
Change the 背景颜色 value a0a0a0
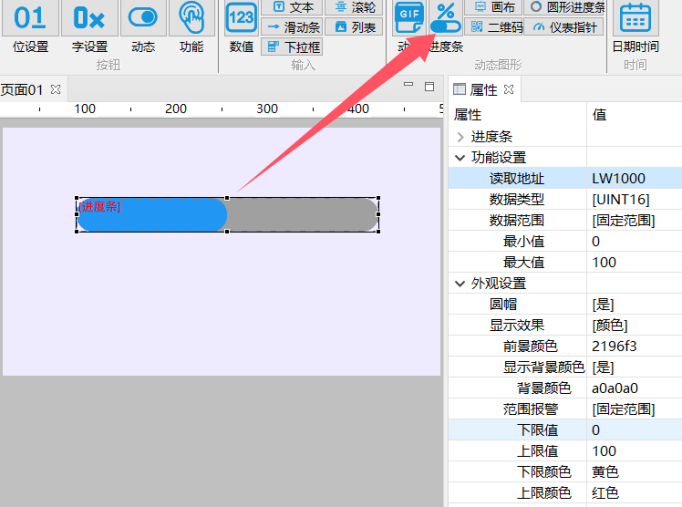(x=634, y=388)
